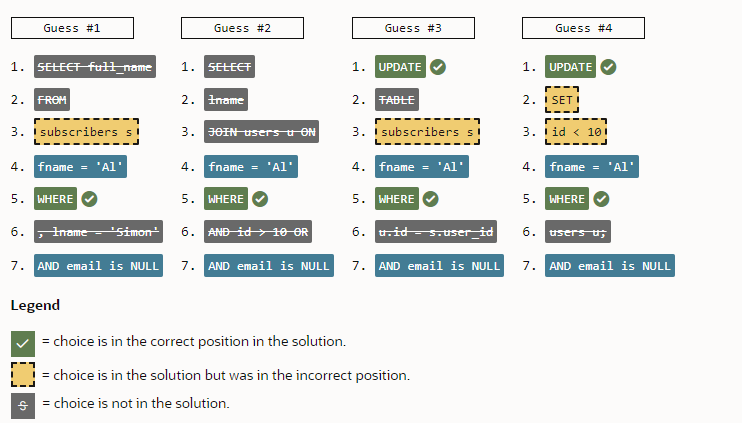Click the struck-through TABLE tile
Screen dimensions: 742x423
(396, 100)
